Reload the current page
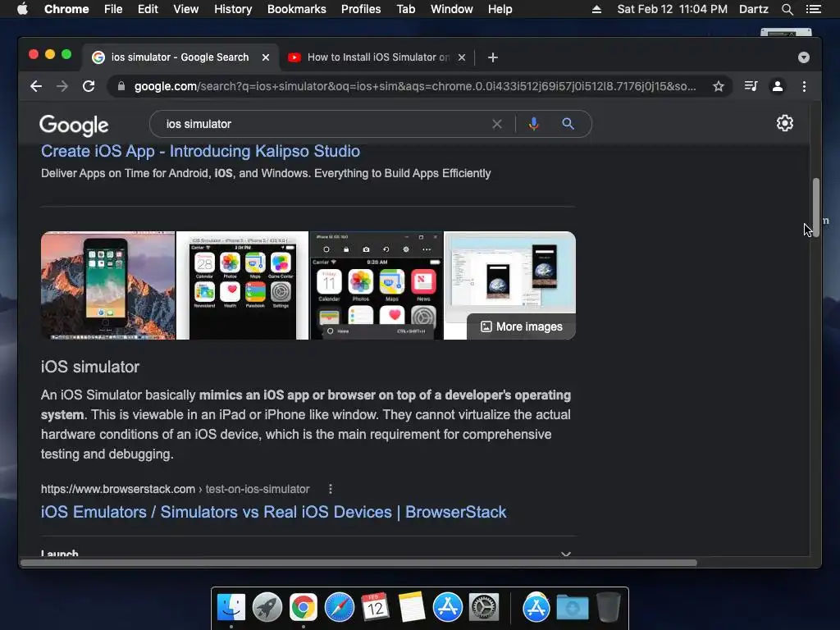The height and width of the screenshot is (630, 840). (89, 86)
